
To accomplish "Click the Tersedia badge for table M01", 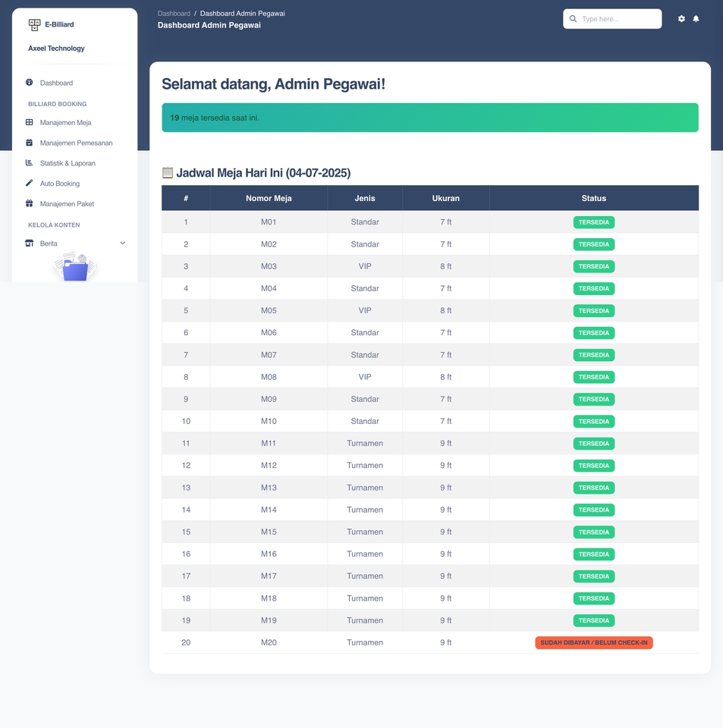I will [593, 222].
